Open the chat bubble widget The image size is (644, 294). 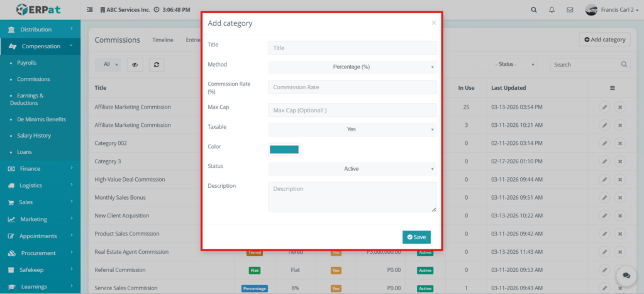(x=626, y=276)
